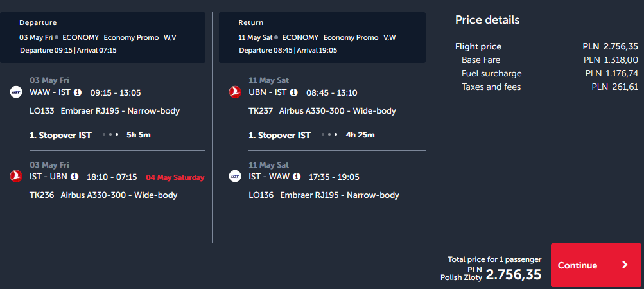Click Turkish Airlines logo for flight TK237
The image size is (644, 289).
coord(235,92)
